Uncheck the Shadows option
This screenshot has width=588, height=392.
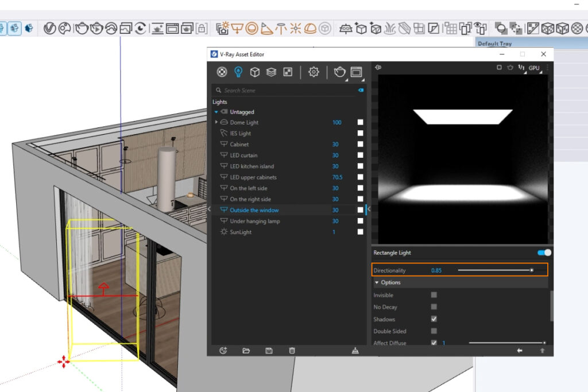point(434,319)
